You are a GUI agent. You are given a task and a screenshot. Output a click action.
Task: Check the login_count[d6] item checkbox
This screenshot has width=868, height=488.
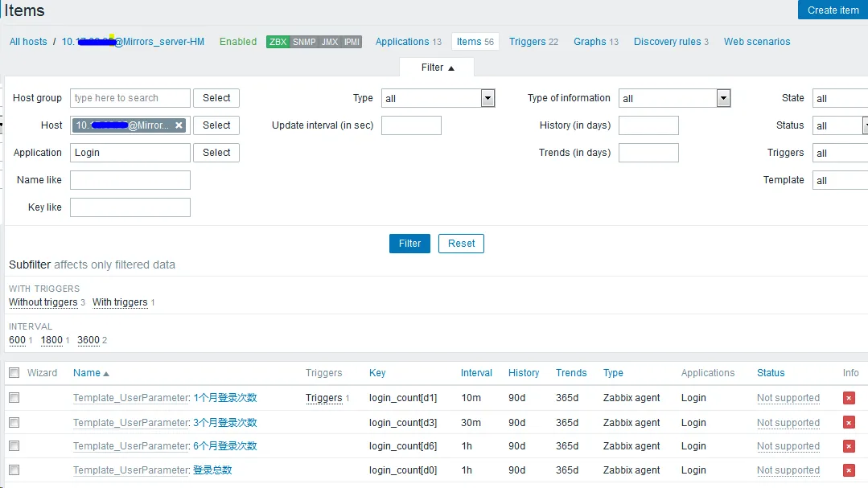click(14, 446)
